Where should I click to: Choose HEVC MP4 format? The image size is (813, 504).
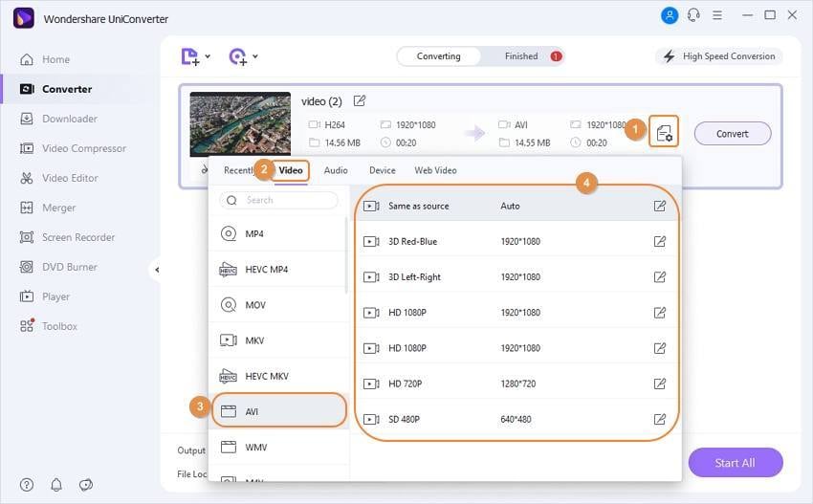click(277, 270)
